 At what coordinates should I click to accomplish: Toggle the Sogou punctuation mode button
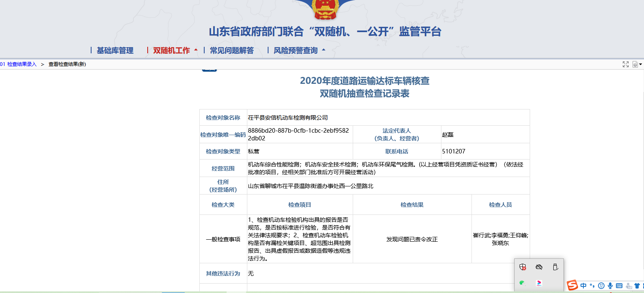point(592,286)
